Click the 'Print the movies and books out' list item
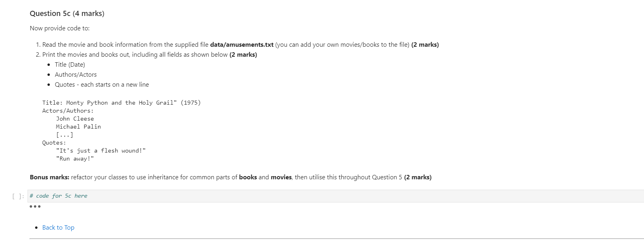Viewport: 644px width, 242px height. [150, 55]
